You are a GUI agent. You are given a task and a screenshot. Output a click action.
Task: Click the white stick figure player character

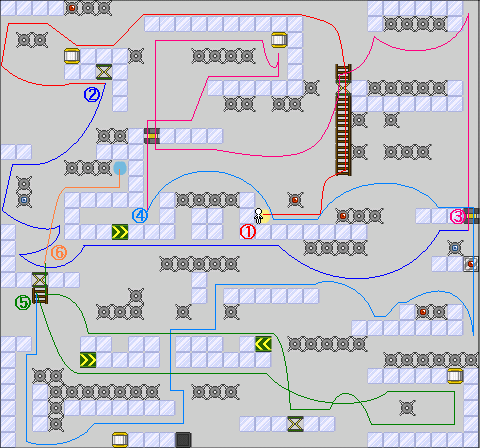[x=258, y=216]
